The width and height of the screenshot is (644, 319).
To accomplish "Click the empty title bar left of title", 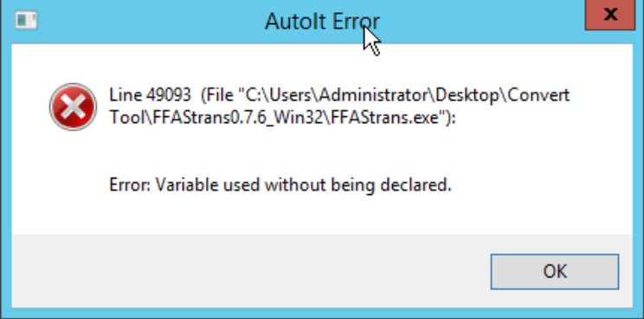I will pyautogui.click(x=148, y=21).
